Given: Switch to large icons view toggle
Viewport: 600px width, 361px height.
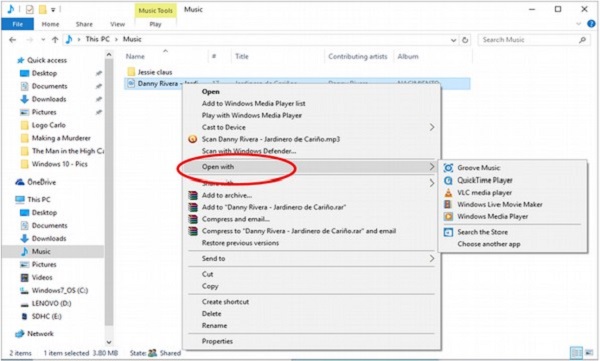Looking at the screenshot, I should tap(589, 353).
